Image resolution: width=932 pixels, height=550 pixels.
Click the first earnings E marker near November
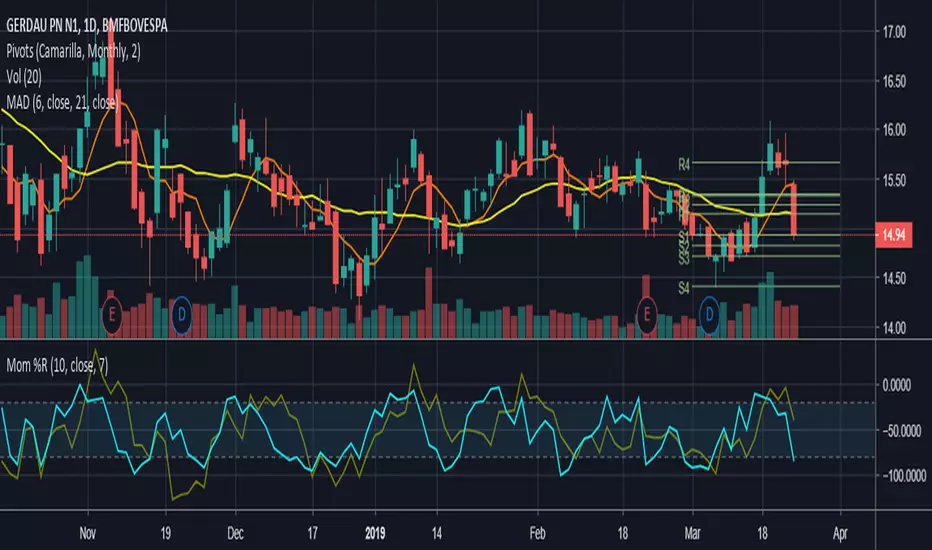pyautogui.click(x=112, y=313)
